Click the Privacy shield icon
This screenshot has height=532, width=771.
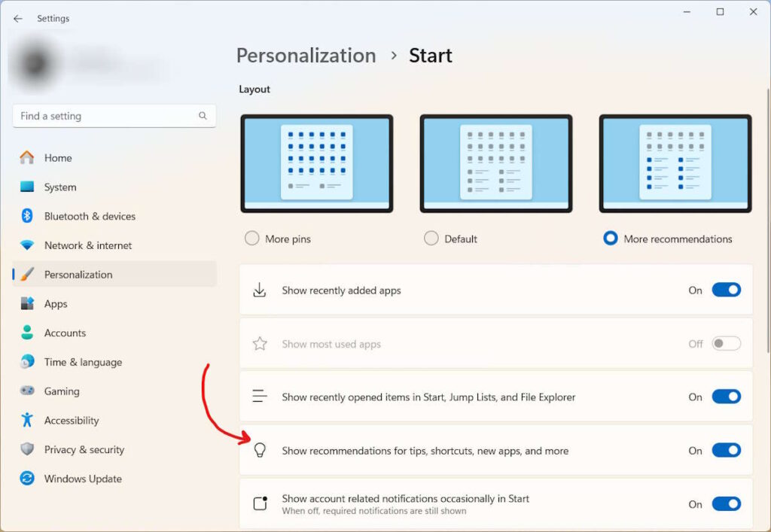tap(28, 449)
